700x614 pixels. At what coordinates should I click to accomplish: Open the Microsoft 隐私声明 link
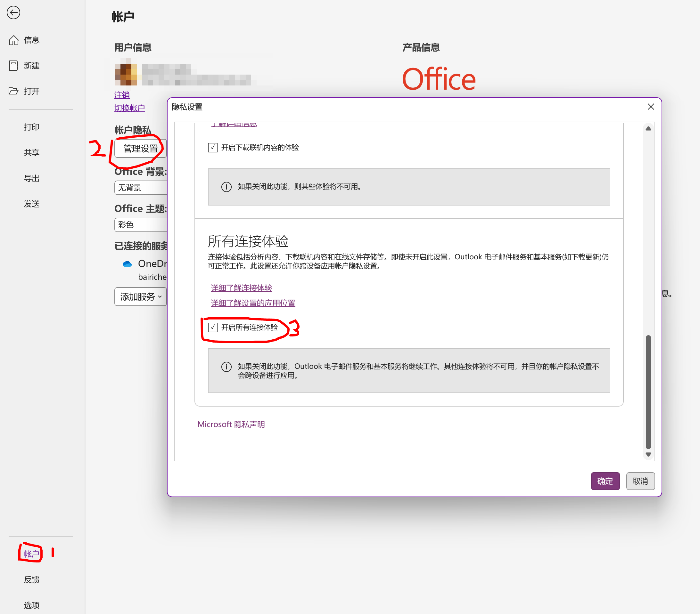click(231, 424)
